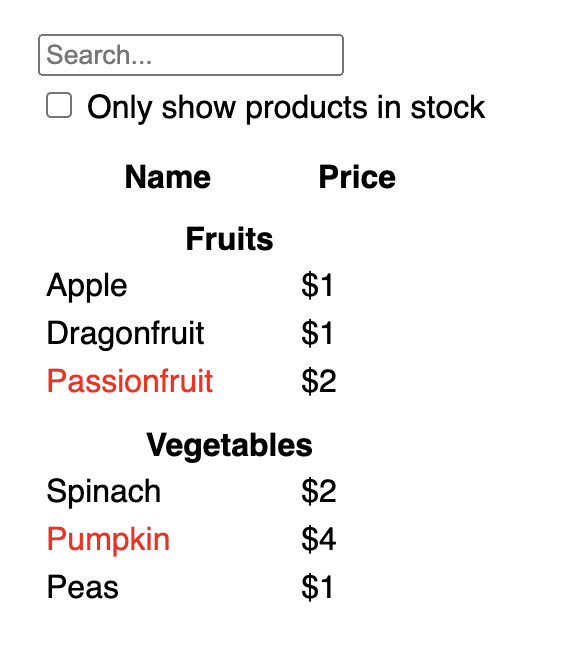Click the Search input field
This screenshot has height=646, width=572.
[x=191, y=55]
